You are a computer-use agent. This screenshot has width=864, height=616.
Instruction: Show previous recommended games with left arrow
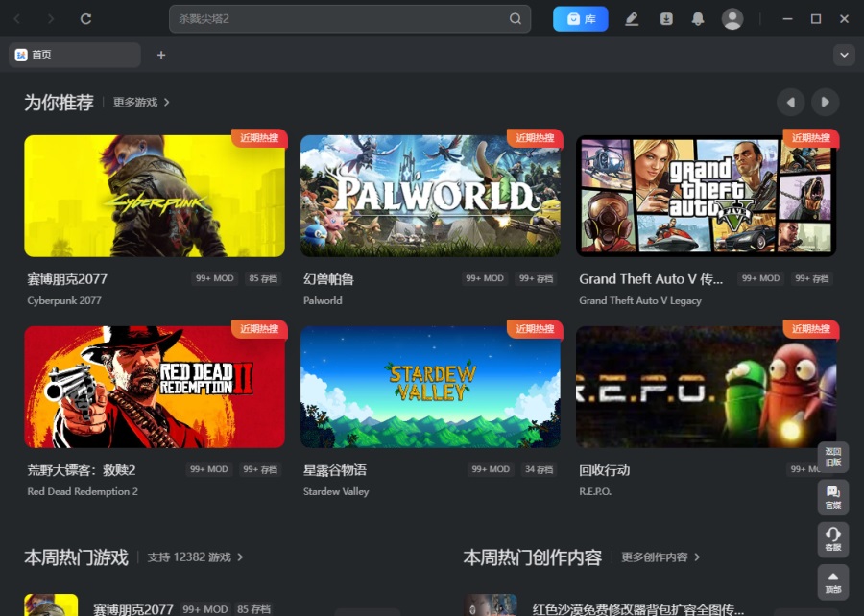790,102
